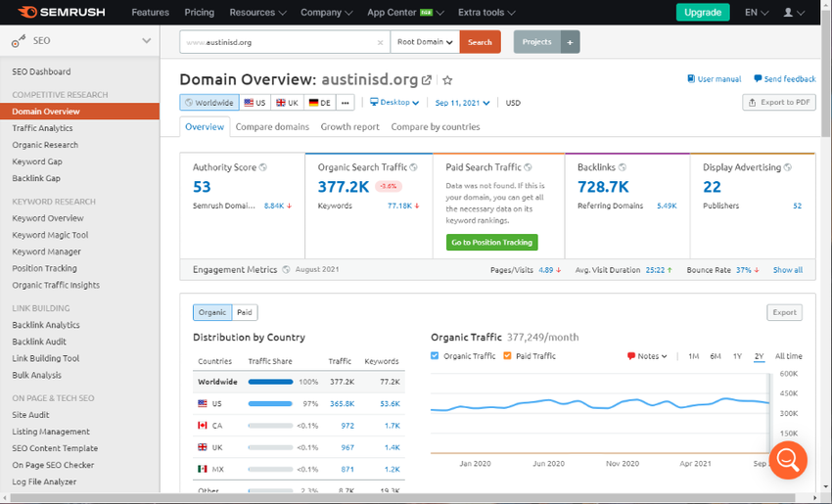Screen dimensions: 832x504
Task: Click the Authority Score info icon
Action: (x=263, y=167)
